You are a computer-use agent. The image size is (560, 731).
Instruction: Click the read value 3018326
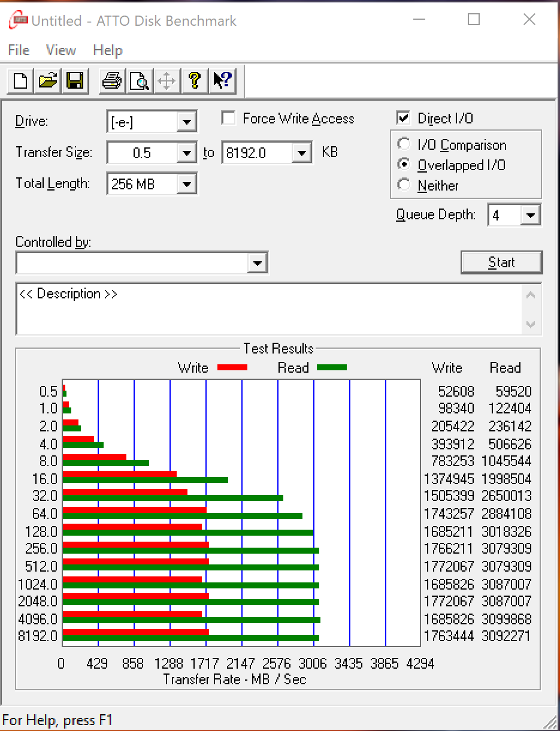[506, 531]
